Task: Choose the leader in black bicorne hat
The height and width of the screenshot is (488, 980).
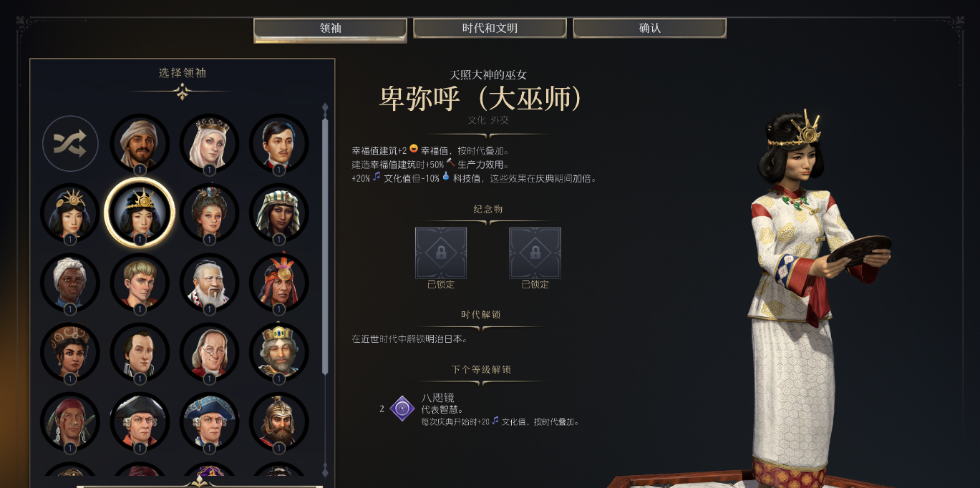Action: pyautogui.click(x=140, y=421)
